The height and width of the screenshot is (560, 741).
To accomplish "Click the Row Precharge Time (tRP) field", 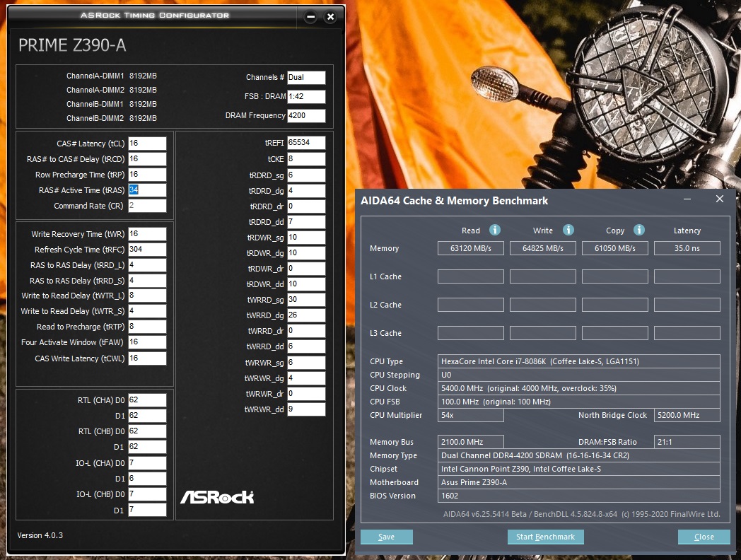I will 147,175.
